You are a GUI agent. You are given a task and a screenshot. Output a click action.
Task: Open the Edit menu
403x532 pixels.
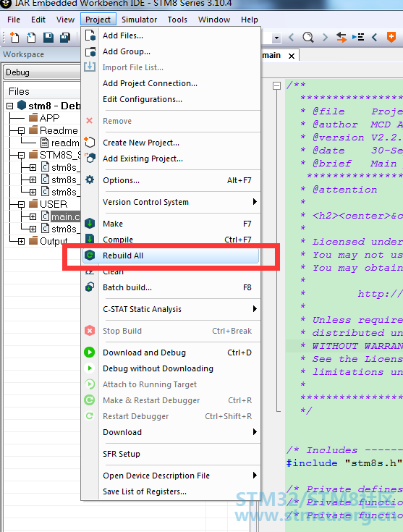pyautogui.click(x=38, y=20)
